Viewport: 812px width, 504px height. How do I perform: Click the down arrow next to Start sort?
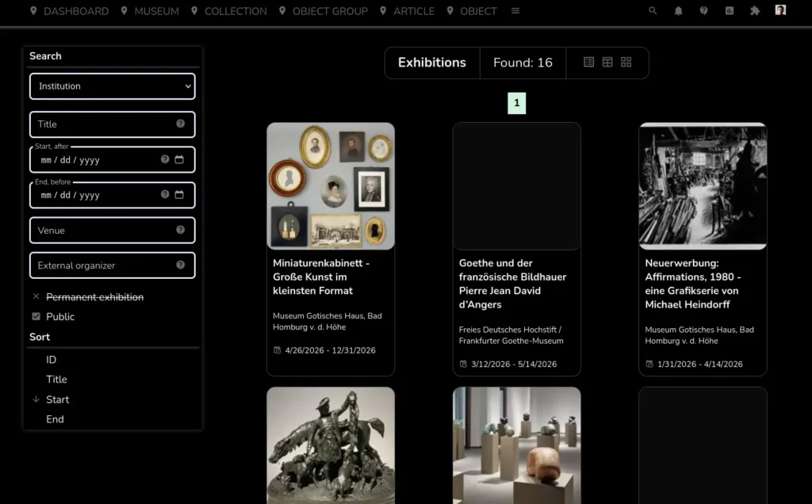(36, 399)
